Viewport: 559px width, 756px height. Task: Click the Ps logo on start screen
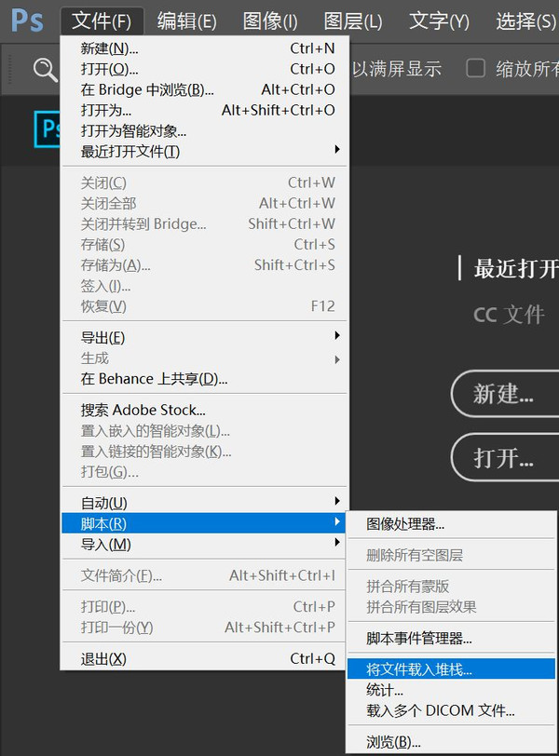pos(48,128)
